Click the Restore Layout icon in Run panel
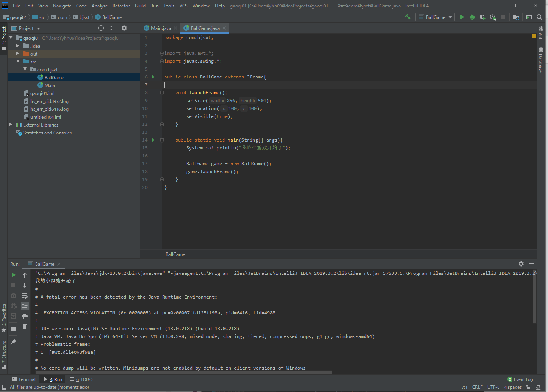Screen dimensions: 548x392 pos(13,329)
